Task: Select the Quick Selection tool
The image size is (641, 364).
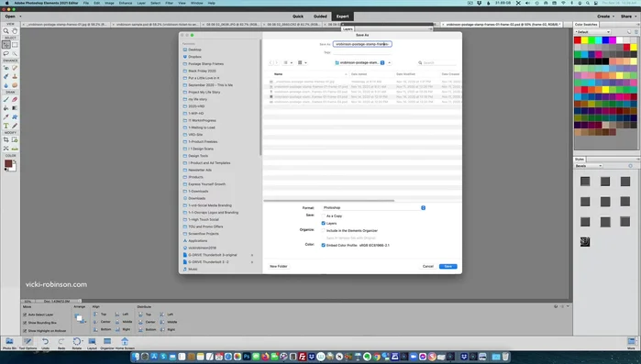Action: [15, 53]
